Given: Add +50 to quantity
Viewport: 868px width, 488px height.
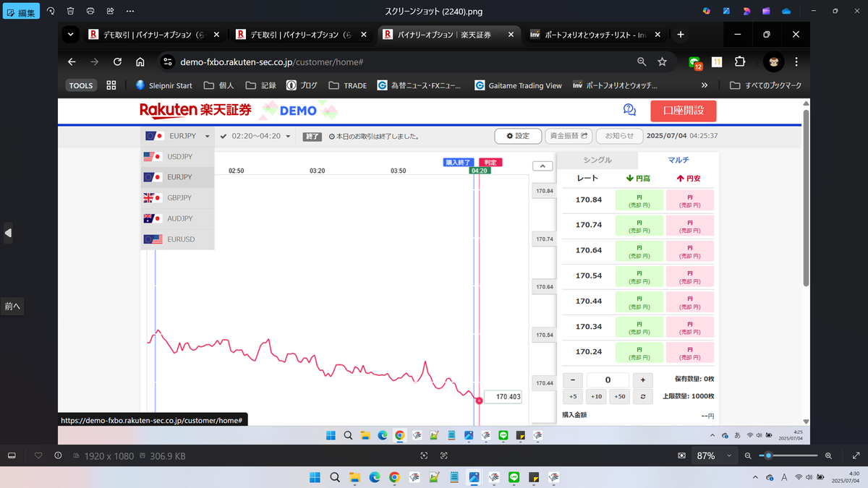Looking at the screenshot, I should click(619, 396).
